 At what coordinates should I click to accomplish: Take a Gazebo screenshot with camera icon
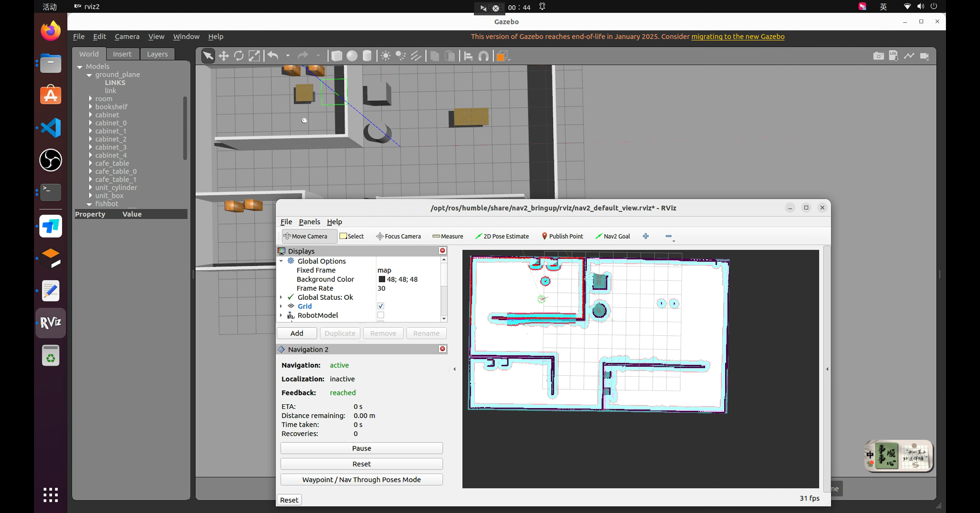[879, 56]
